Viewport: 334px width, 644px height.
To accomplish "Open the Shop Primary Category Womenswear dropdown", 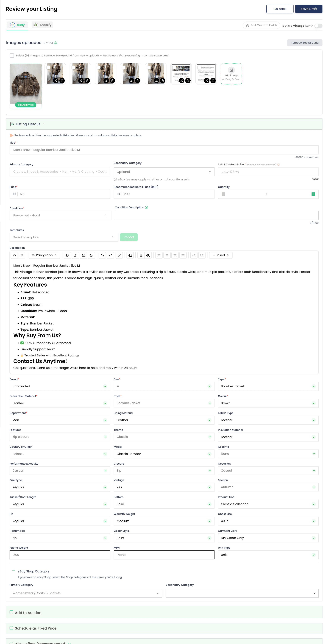I will [86, 593].
